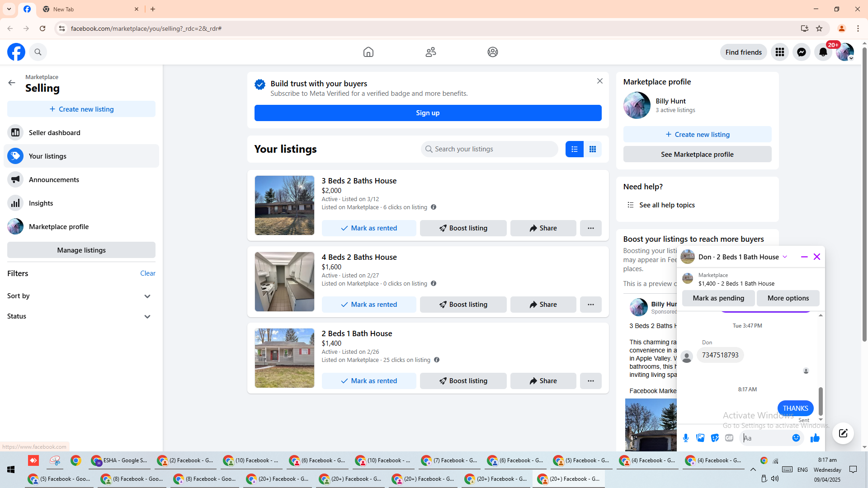
Task: Open the Groups icon in top navigation
Action: click(x=493, y=52)
